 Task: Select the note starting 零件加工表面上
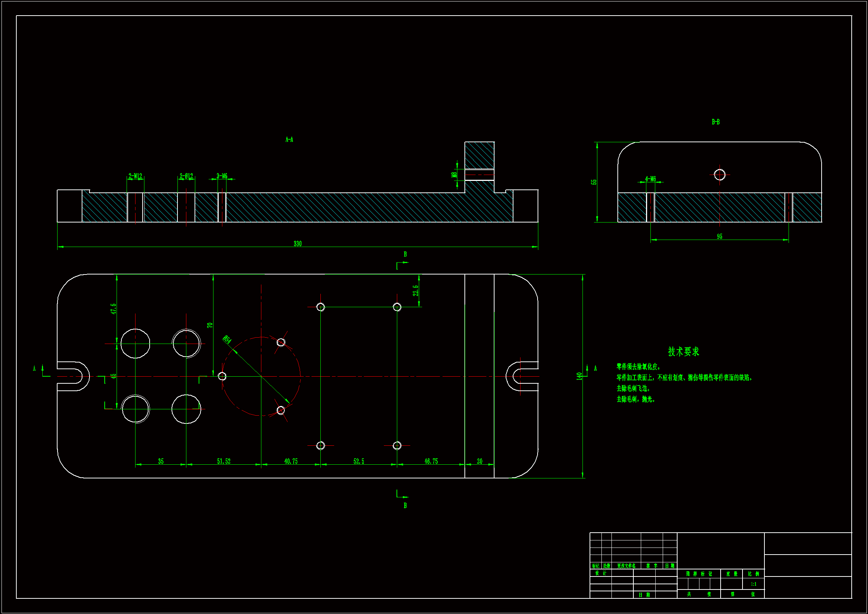tap(685, 377)
